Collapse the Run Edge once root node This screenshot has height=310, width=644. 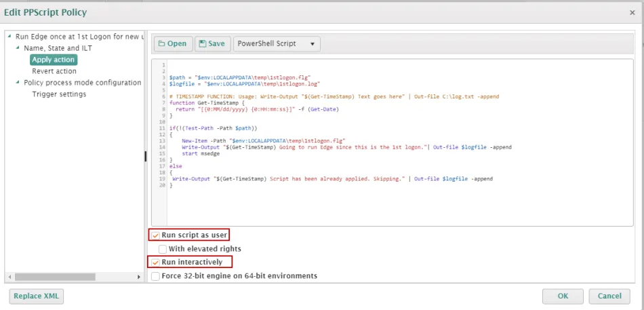coord(9,37)
